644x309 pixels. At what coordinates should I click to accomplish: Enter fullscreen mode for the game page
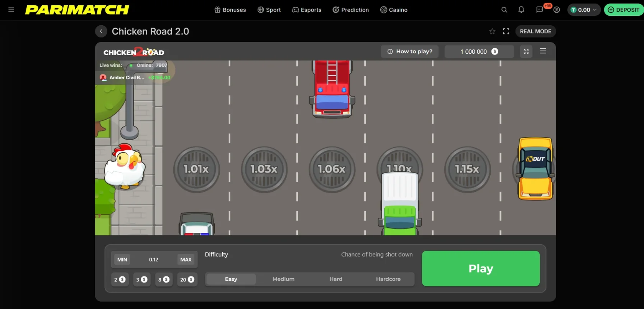tap(506, 31)
